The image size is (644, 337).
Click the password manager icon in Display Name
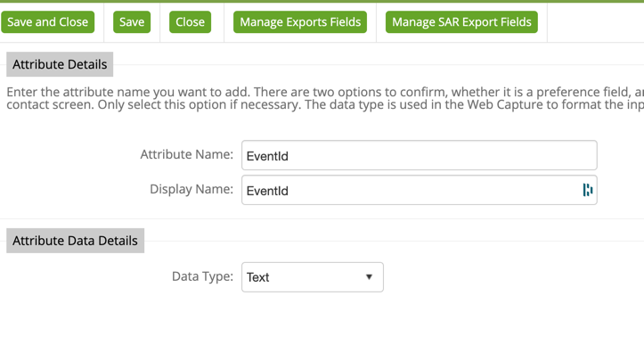588,190
